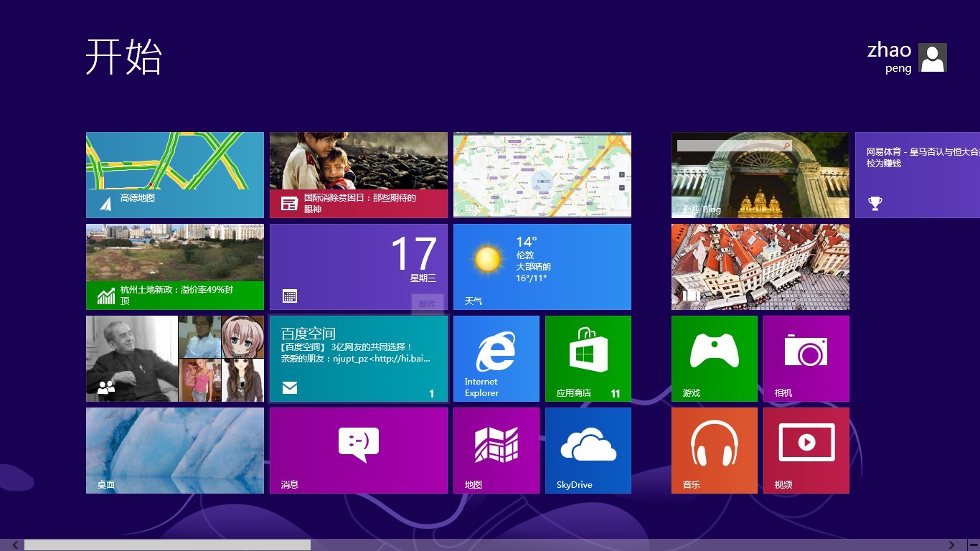Open the 必应 Bing tile
980x551 pixels.
coord(760,174)
